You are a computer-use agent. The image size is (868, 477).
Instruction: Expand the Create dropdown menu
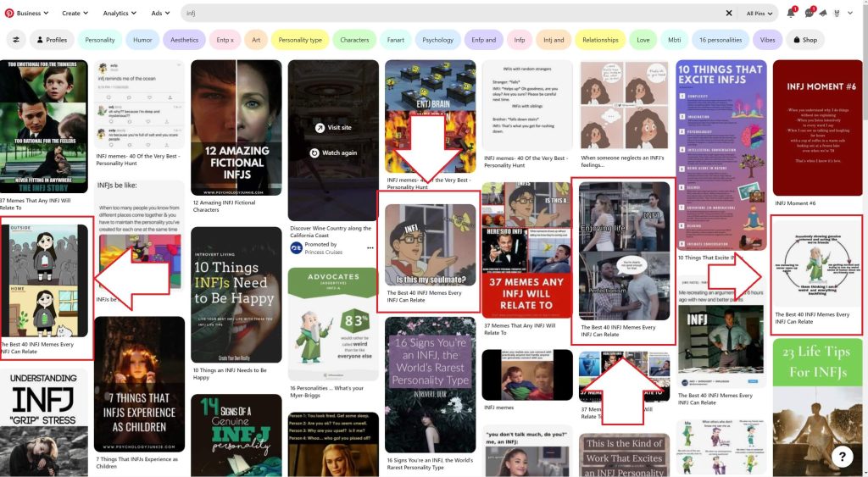[x=75, y=14]
